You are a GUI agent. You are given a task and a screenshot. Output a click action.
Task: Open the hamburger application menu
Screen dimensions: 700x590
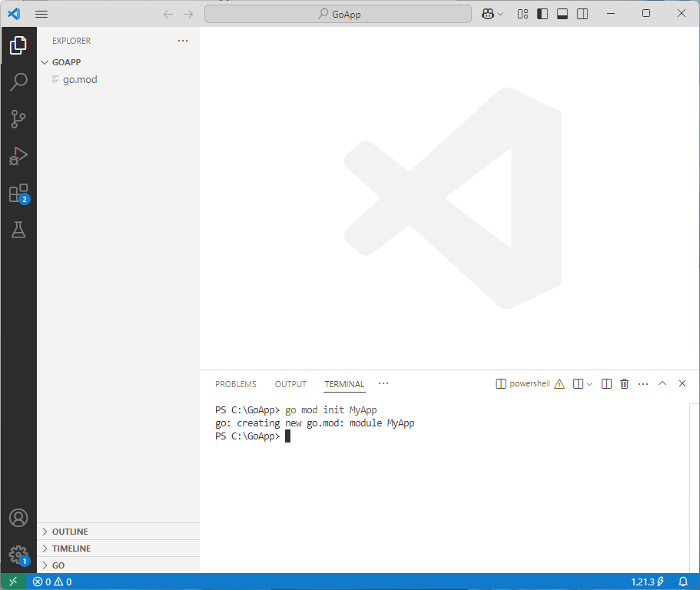point(41,14)
